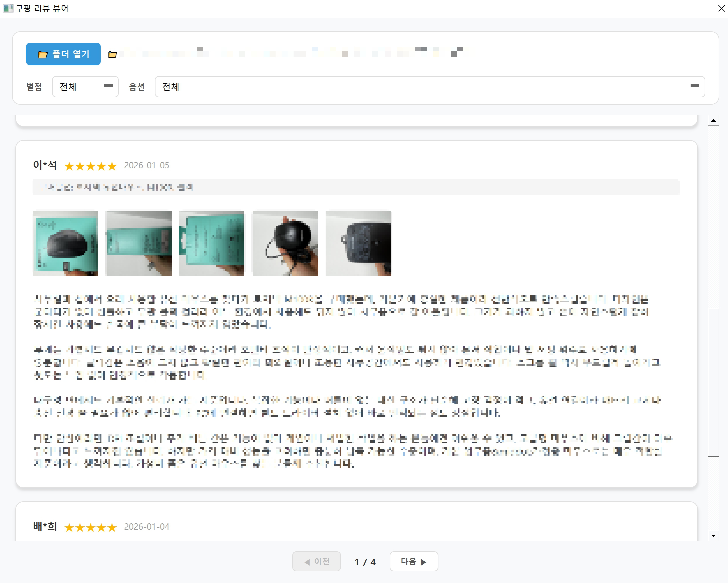Open fifth photo of mouse underside
The image size is (728, 583).
point(358,243)
